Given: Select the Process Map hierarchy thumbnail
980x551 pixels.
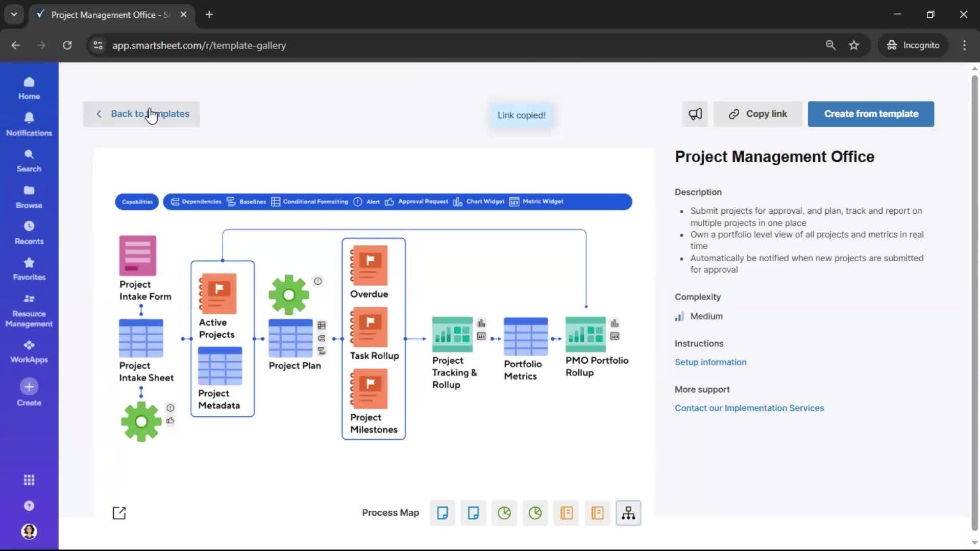Looking at the screenshot, I should click(628, 513).
